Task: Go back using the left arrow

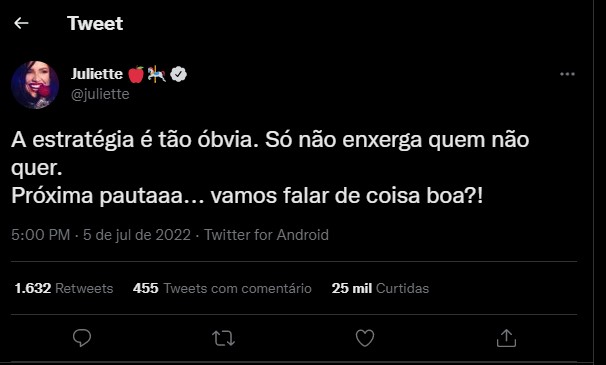Action: [21, 23]
